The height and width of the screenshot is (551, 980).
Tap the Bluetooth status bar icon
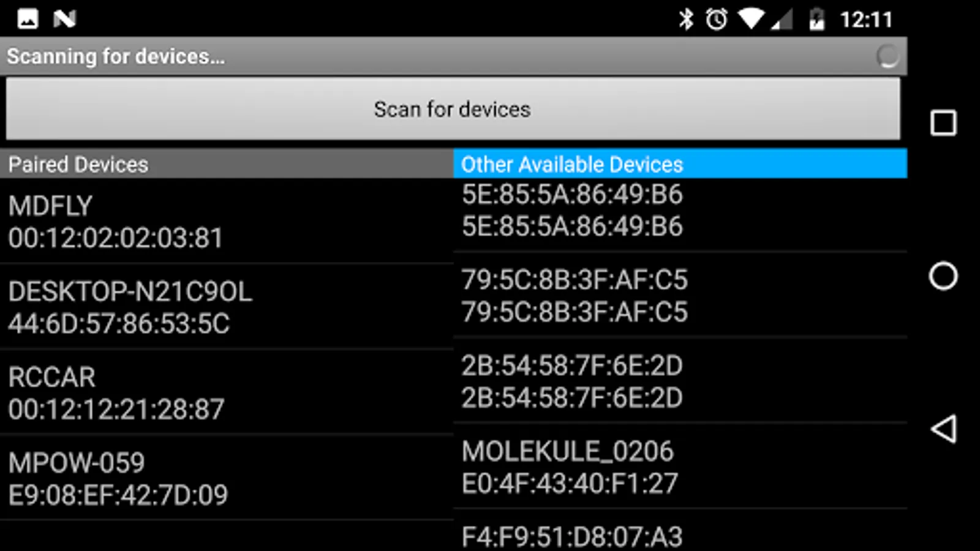[x=686, y=19]
